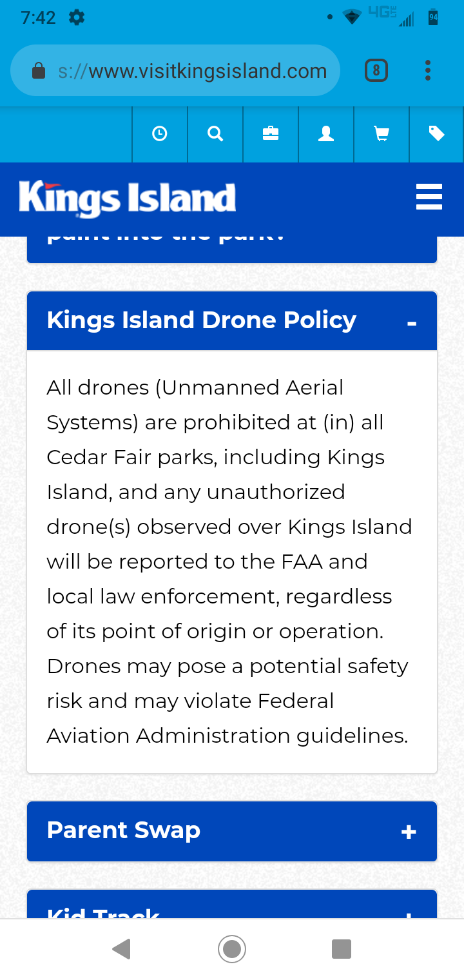Tap the settings gear in status bar
This screenshot has height=980, width=464.
[77, 17]
